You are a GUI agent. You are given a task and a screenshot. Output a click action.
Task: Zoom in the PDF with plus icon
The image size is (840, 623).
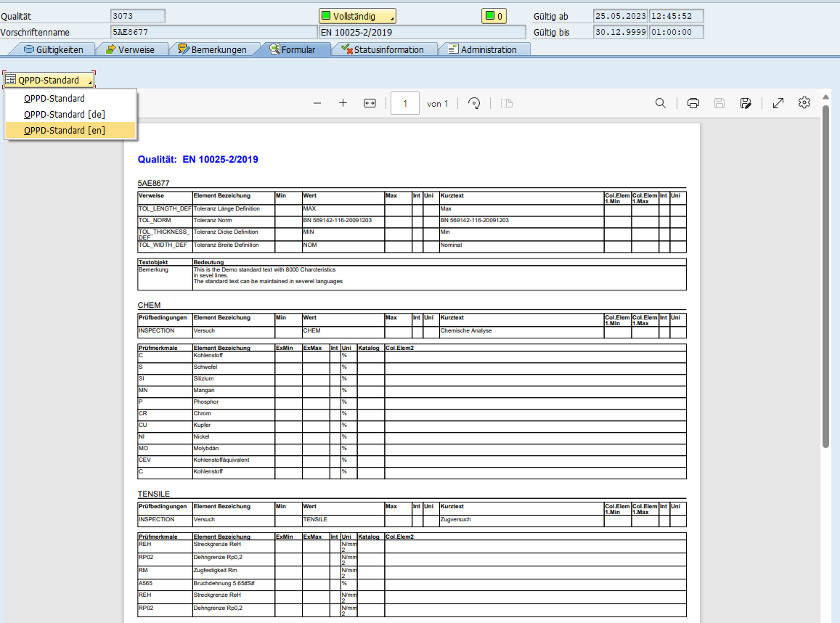coord(343,103)
